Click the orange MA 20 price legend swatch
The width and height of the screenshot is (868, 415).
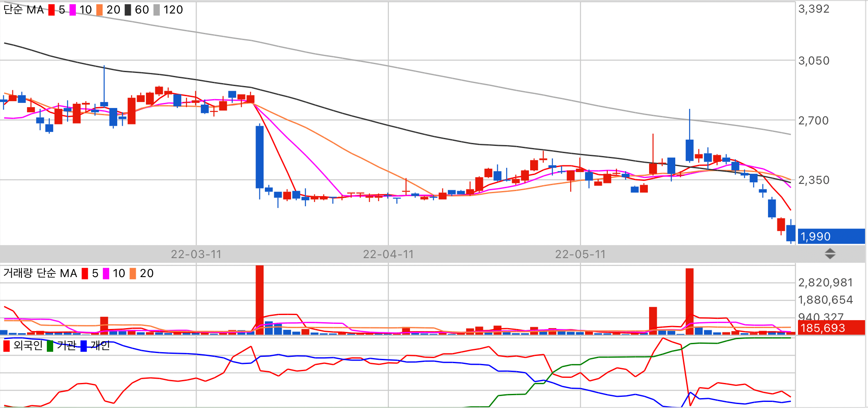tap(100, 10)
